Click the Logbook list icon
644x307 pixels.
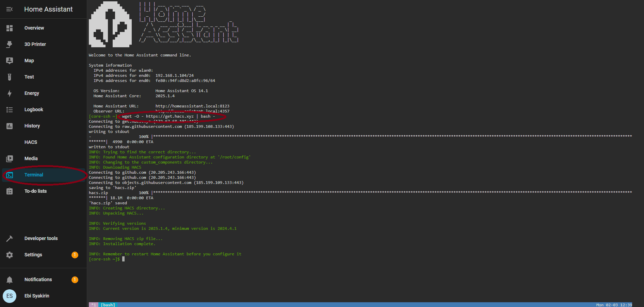pos(10,110)
